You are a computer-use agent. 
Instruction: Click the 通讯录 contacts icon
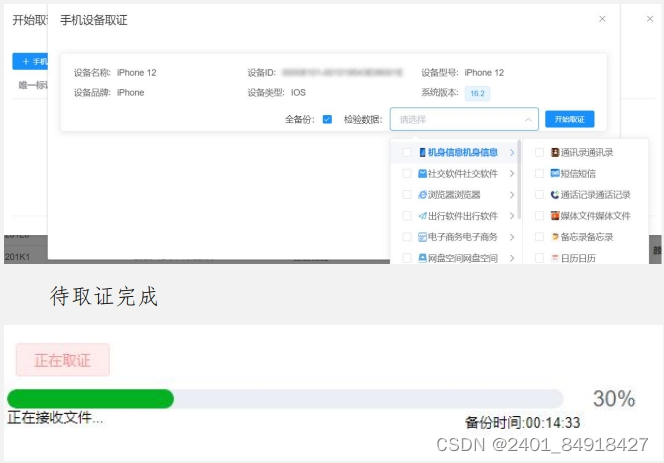click(555, 152)
